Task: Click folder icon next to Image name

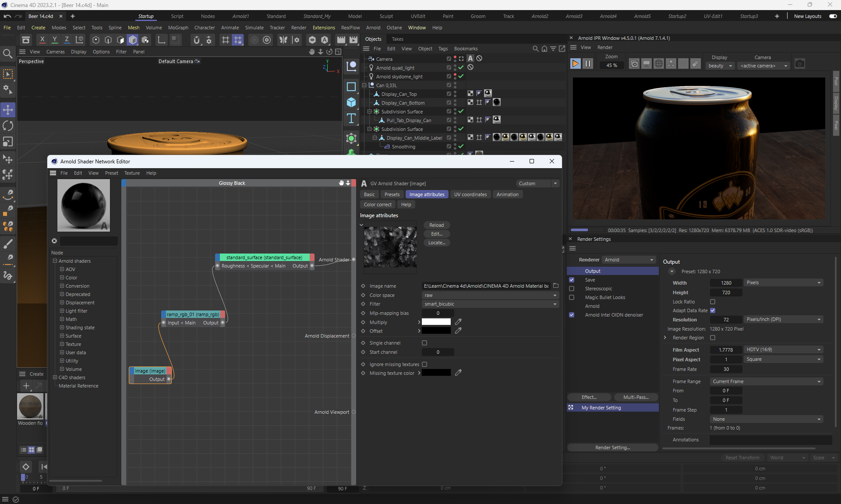Action: click(556, 286)
